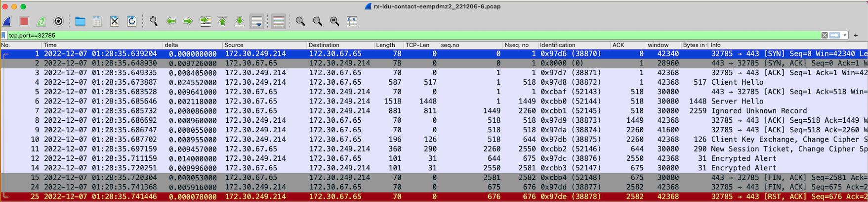Go forward to next packet

click(188, 21)
